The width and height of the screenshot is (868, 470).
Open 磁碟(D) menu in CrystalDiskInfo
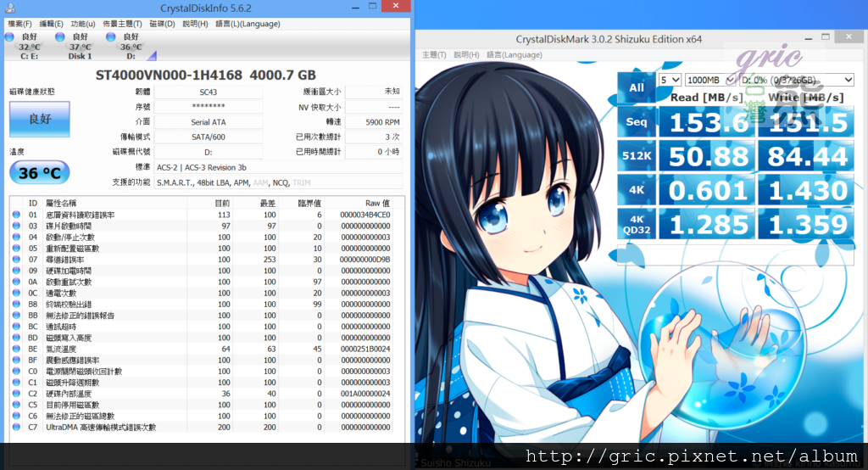[x=162, y=24]
